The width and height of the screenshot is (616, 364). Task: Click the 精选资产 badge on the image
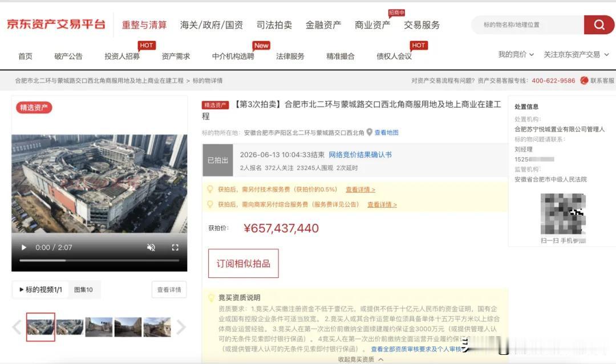click(x=34, y=108)
